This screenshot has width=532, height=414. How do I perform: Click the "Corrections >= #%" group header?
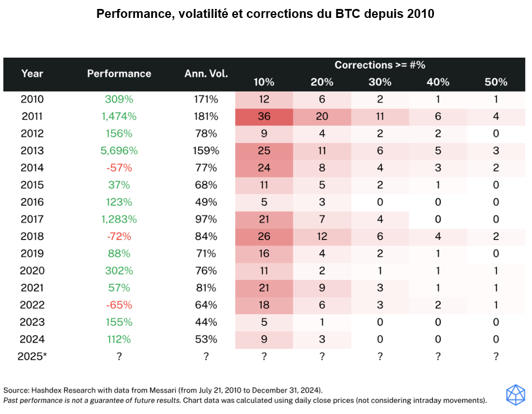point(380,65)
